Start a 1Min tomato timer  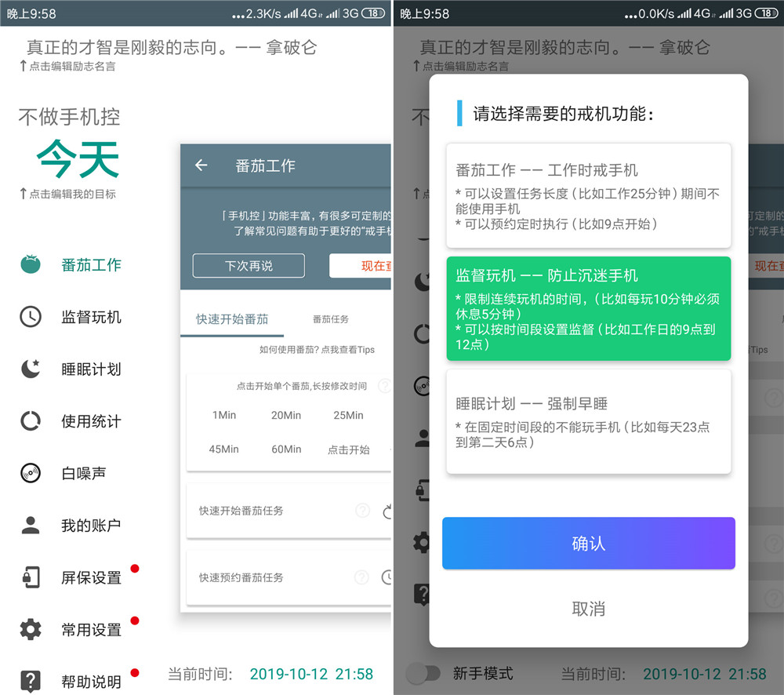[224, 415]
